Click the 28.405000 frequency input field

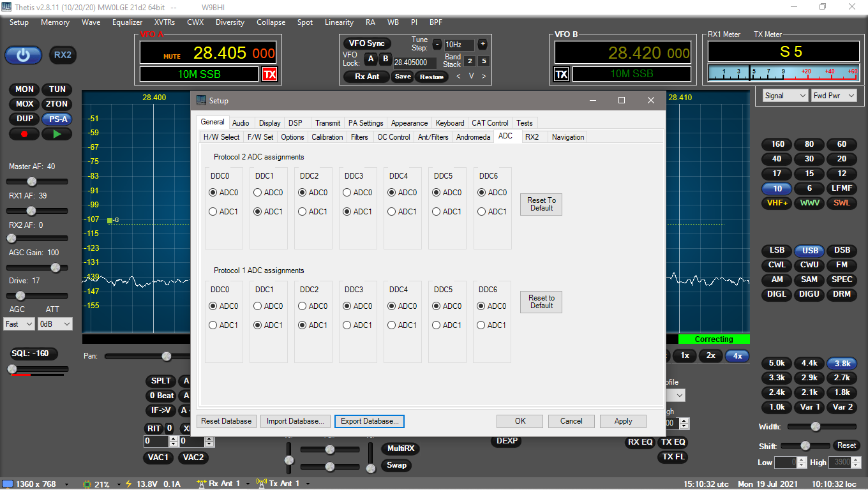pyautogui.click(x=415, y=63)
